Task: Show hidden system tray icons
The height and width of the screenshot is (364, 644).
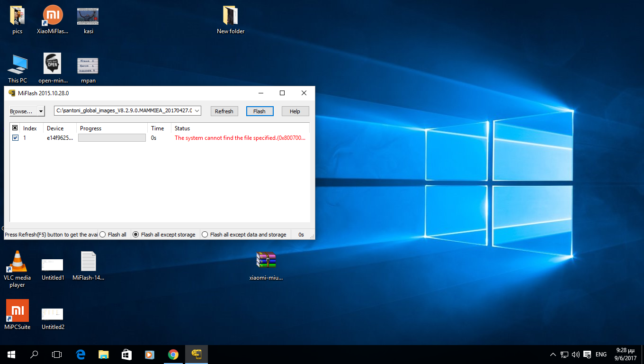Action: [x=553, y=355]
